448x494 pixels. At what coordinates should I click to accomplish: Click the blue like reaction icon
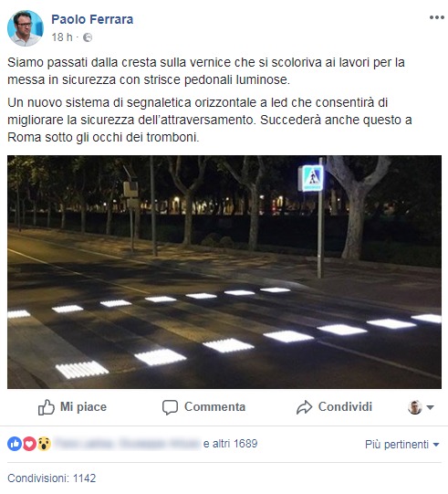[x=15, y=444]
